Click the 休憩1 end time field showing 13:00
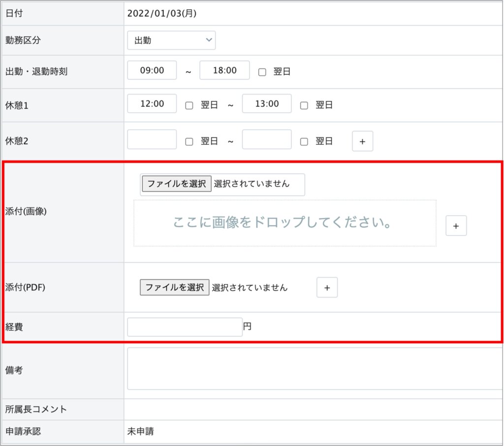The width and height of the screenshot is (504, 446). (x=267, y=104)
